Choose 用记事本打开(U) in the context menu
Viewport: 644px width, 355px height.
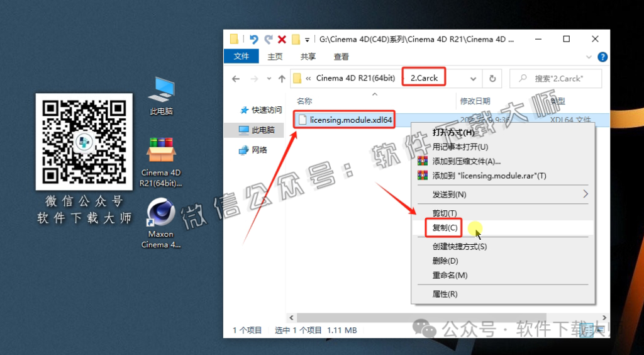(460, 147)
